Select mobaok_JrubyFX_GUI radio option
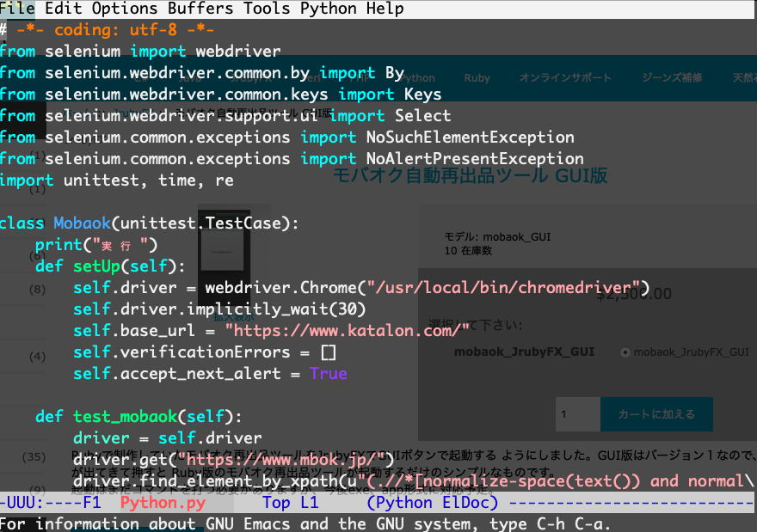757x532 pixels. point(625,352)
